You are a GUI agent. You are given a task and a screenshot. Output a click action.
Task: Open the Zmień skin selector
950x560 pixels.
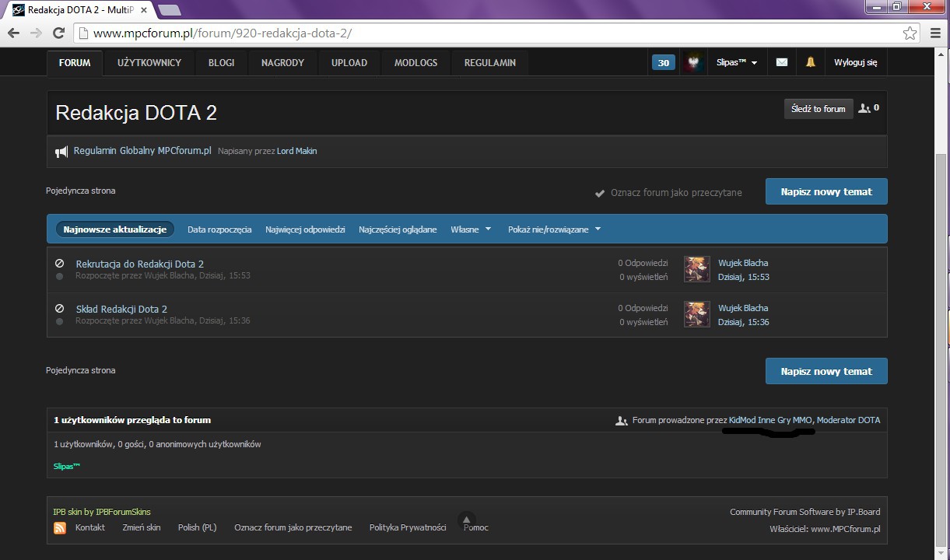142,527
